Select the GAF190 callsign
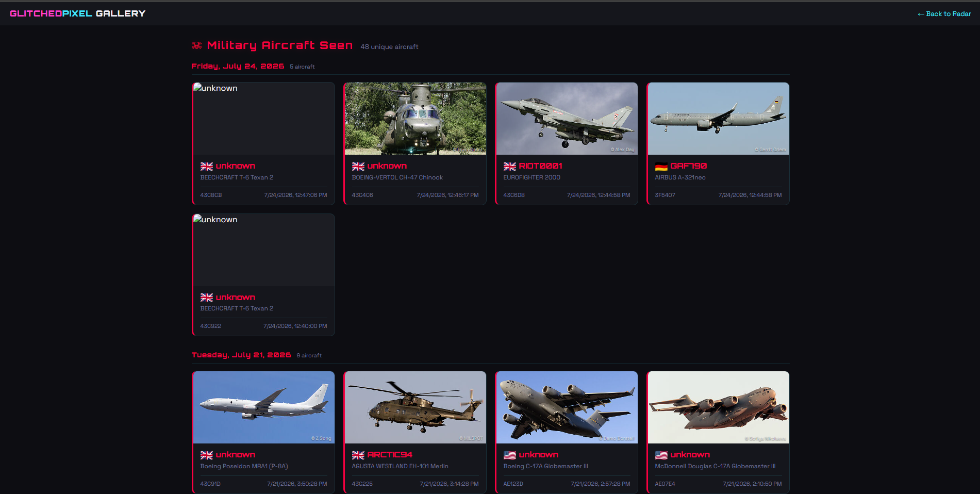Image resolution: width=980 pixels, height=494 pixels. [x=689, y=166]
